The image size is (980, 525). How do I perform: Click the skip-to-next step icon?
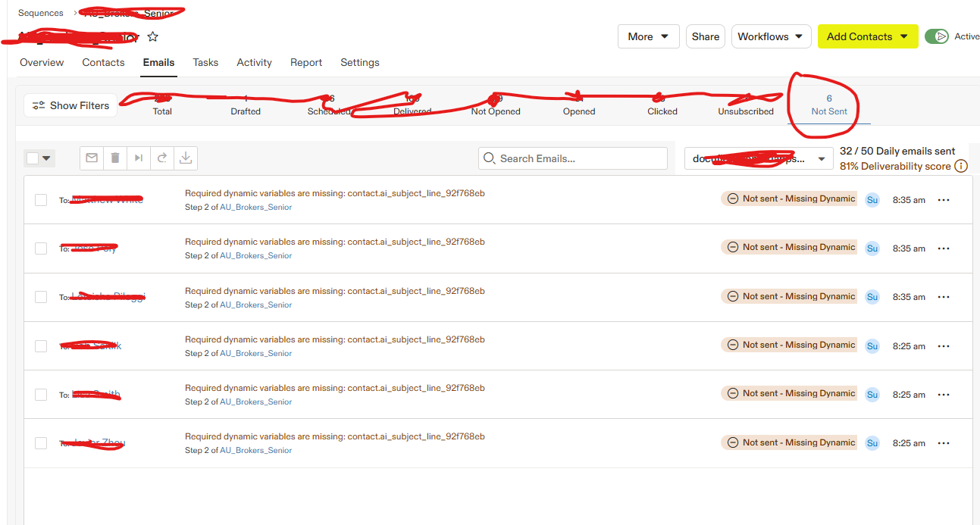click(x=139, y=158)
